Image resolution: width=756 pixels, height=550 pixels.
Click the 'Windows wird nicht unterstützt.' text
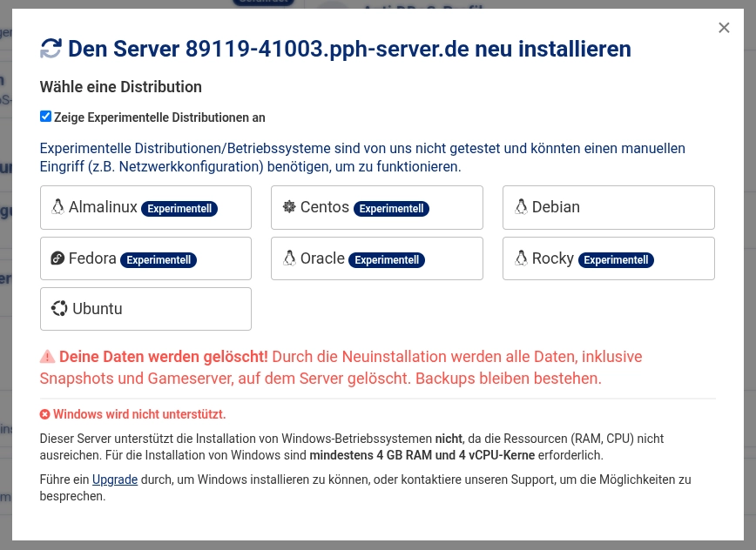[139, 414]
